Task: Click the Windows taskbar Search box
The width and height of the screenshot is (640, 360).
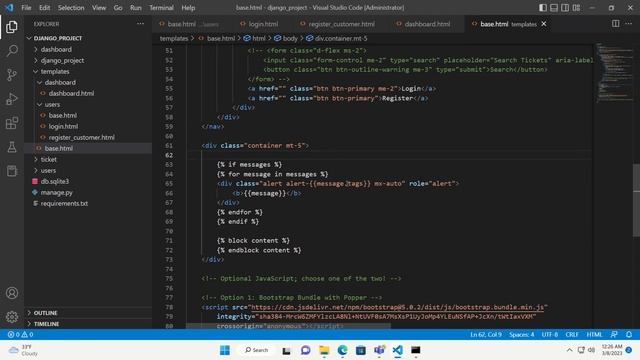Action: tap(256, 350)
